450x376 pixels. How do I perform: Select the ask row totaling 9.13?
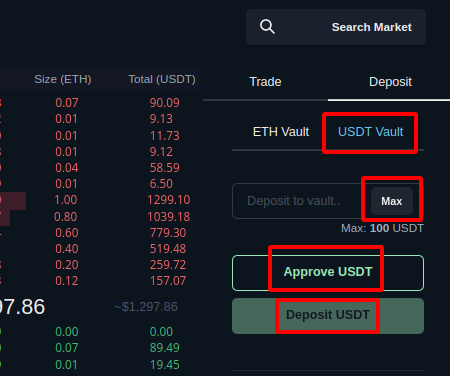[99, 119]
